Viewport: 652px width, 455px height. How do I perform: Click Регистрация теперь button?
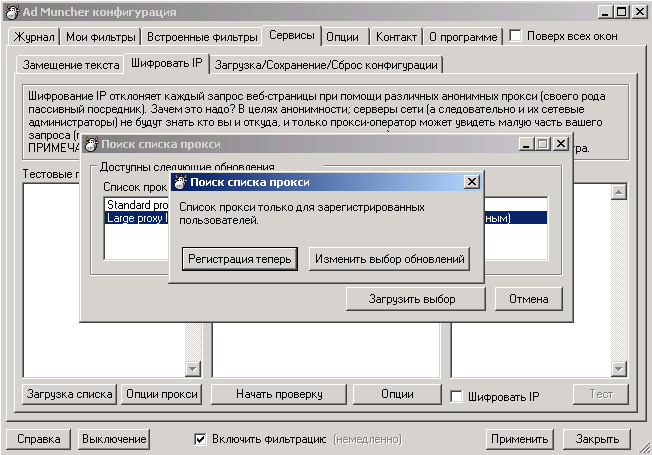(240, 259)
